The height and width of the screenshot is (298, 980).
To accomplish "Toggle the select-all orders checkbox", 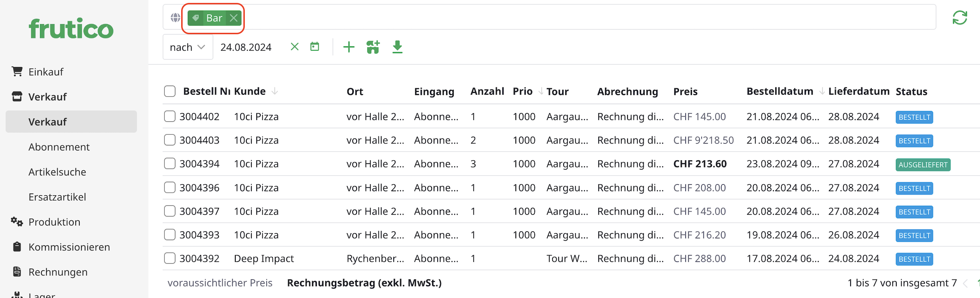I will tap(170, 91).
